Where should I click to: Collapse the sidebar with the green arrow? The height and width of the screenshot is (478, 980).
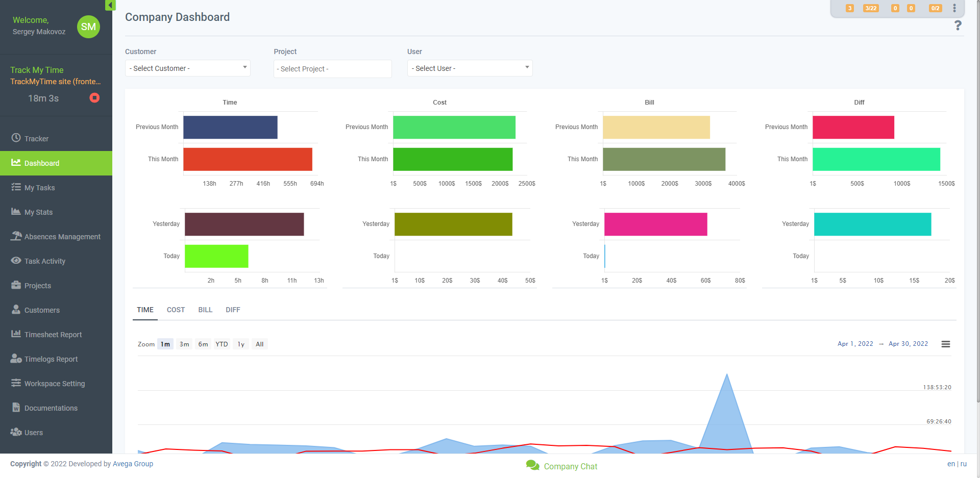[110, 5]
